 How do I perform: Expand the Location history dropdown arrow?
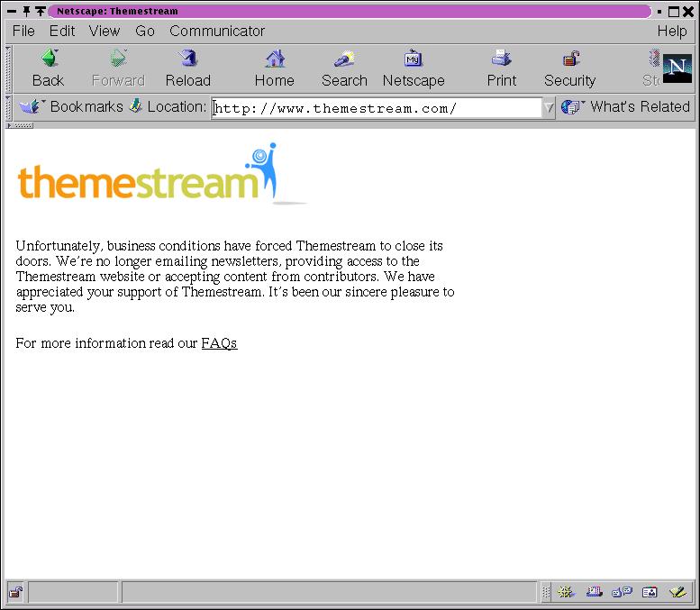(549, 107)
